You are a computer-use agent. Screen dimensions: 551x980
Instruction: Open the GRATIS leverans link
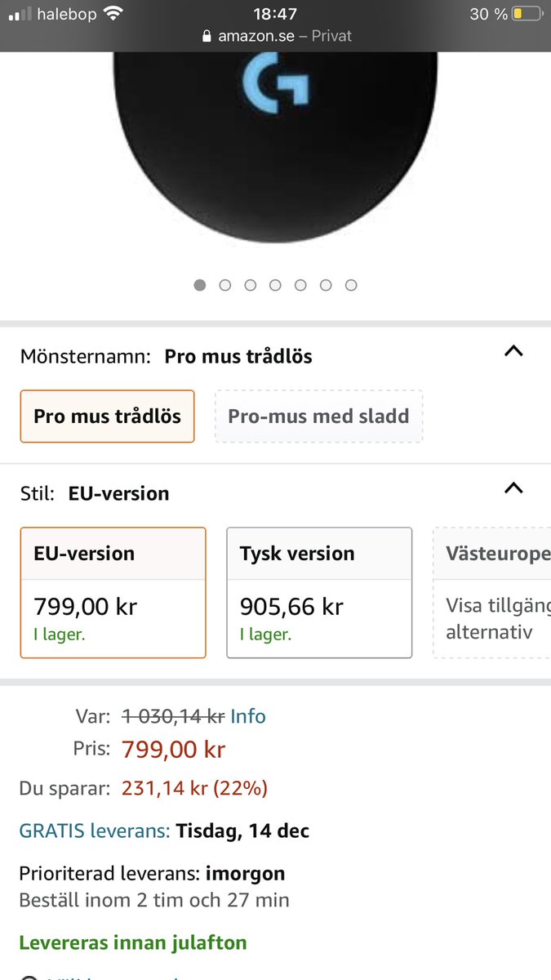click(x=95, y=831)
